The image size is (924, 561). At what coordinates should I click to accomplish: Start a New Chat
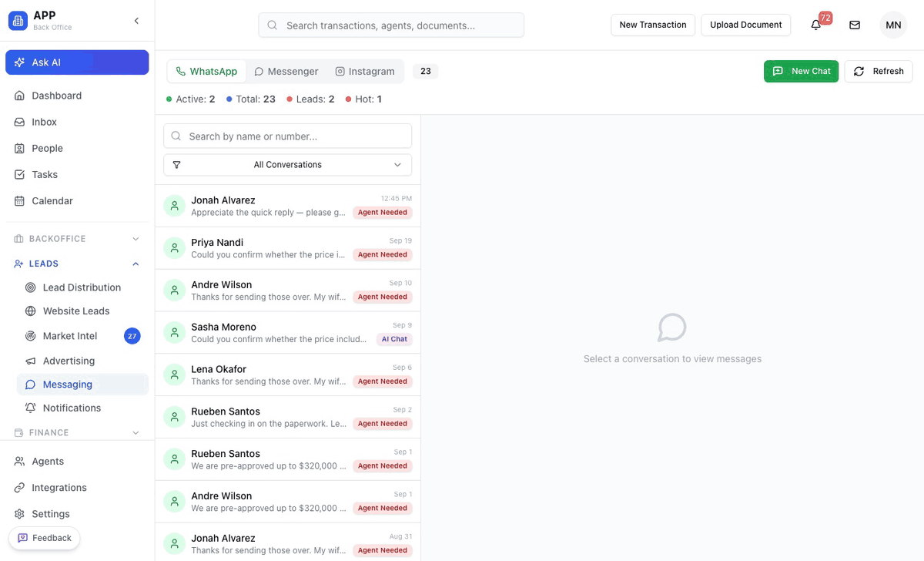point(801,71)
